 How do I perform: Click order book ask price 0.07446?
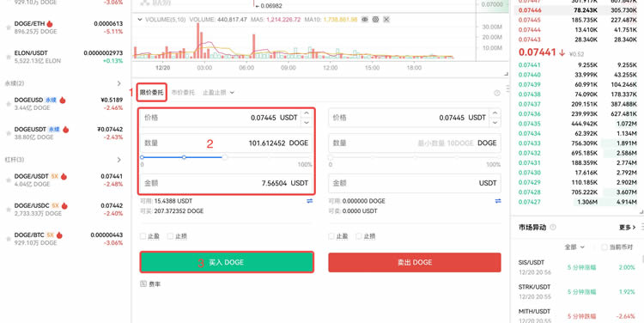530,10
